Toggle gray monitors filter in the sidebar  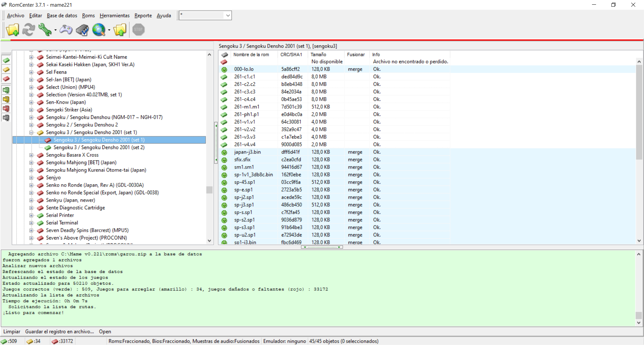point(6,118)
